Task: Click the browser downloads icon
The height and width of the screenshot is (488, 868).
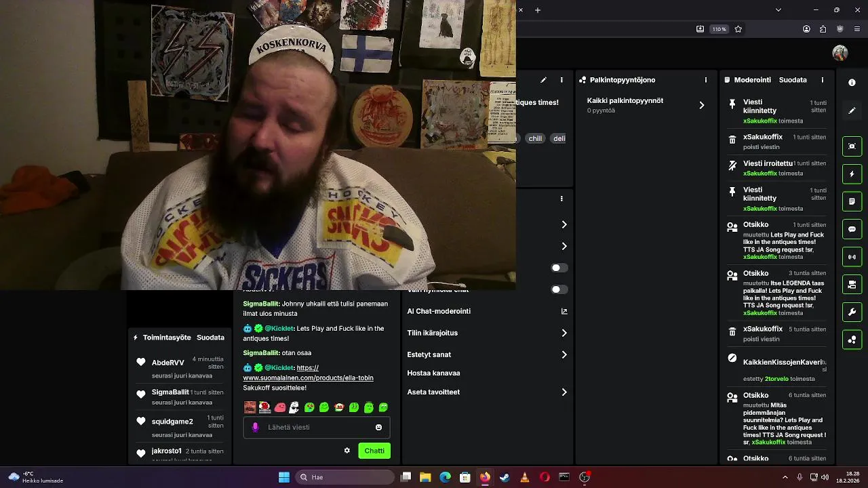Action: tap(700, 29)
